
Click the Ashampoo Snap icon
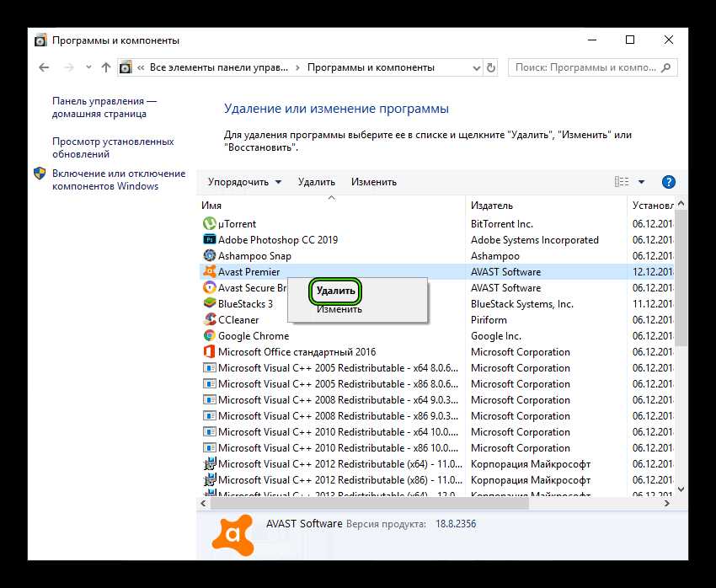(209, 255)
